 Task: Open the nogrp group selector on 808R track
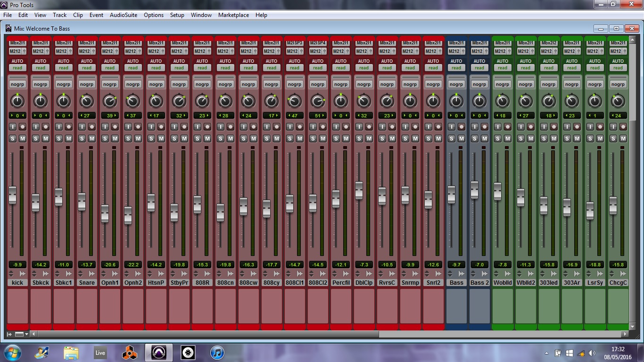tap(202, 84)
